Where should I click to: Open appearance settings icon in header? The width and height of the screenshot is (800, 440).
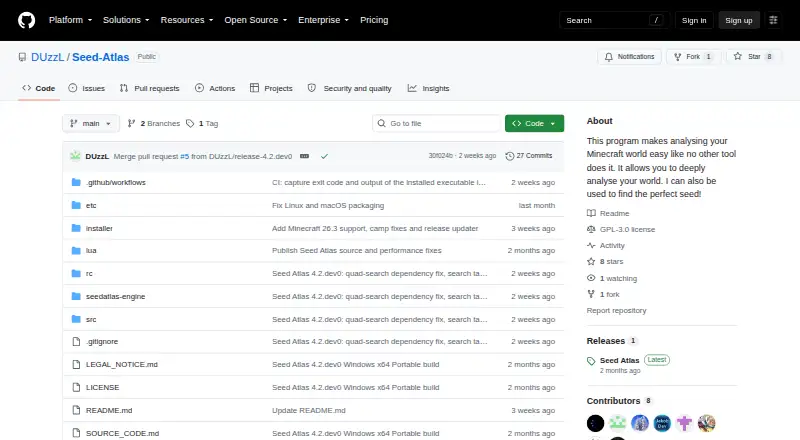coord(773,20)
